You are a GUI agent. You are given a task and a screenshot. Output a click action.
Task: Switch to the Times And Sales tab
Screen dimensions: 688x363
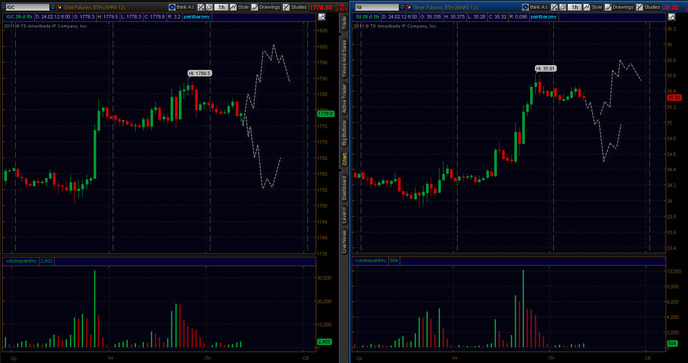tap(344, 58)
